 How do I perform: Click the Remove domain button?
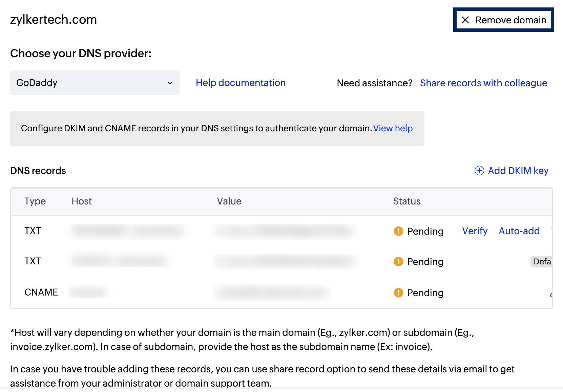503,20
